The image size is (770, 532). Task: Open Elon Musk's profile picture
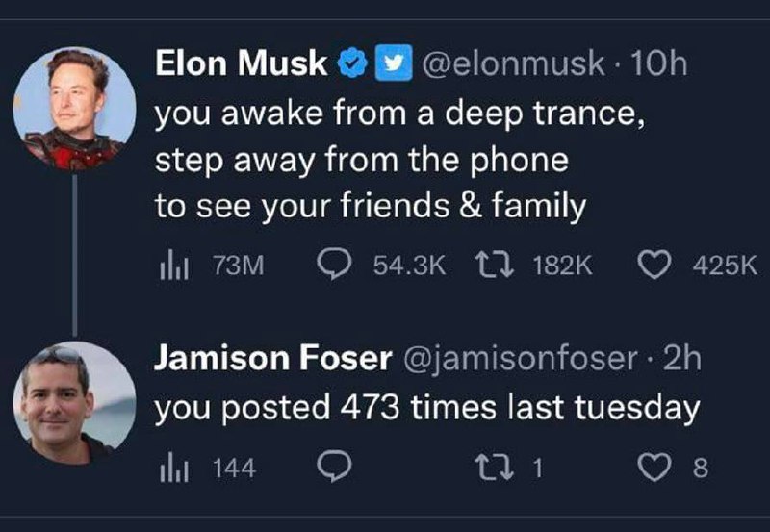(74, 109)
